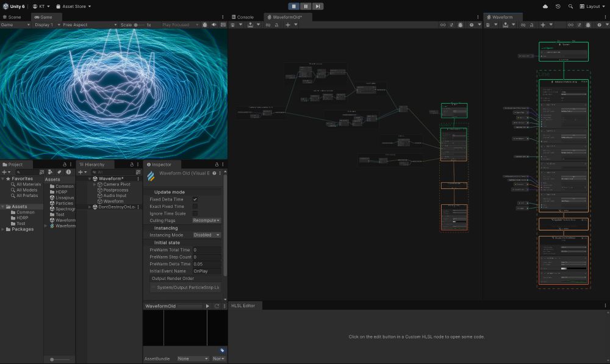The height and width of the screenshot is (364, 610).
Task: Open the Asset Store menu
Action: coord(74,6)
